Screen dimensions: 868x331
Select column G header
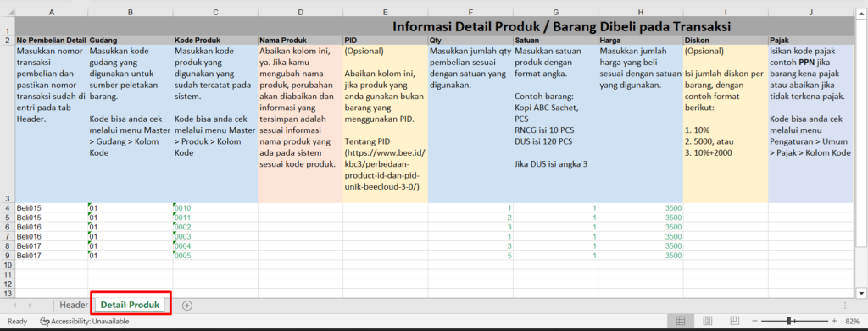coord(555,12)
